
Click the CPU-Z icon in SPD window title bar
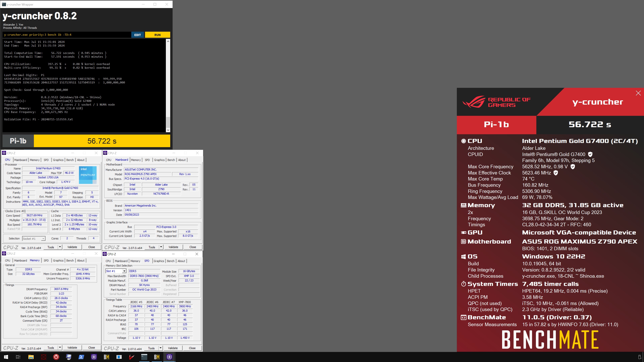[x=105, y=254]
